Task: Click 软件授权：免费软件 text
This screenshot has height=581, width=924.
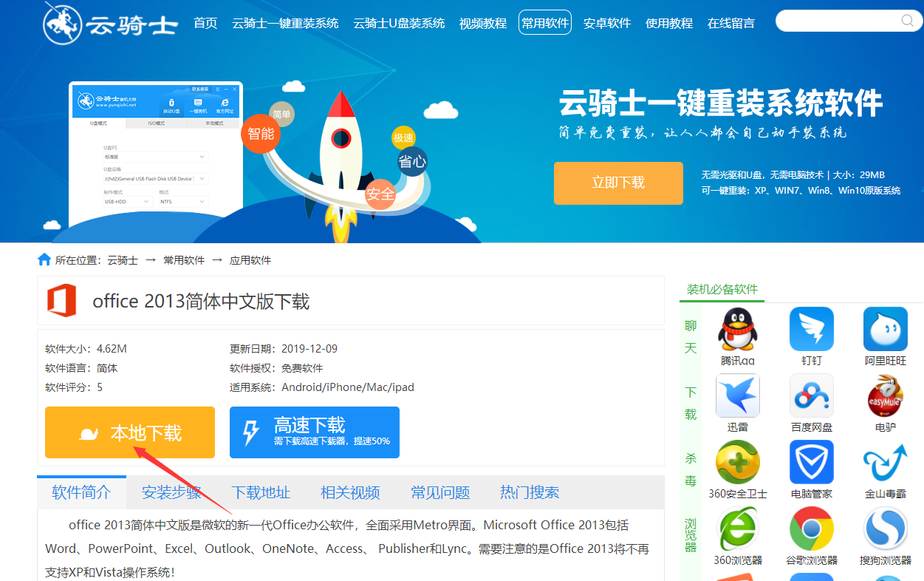Action: pos(276,368)
